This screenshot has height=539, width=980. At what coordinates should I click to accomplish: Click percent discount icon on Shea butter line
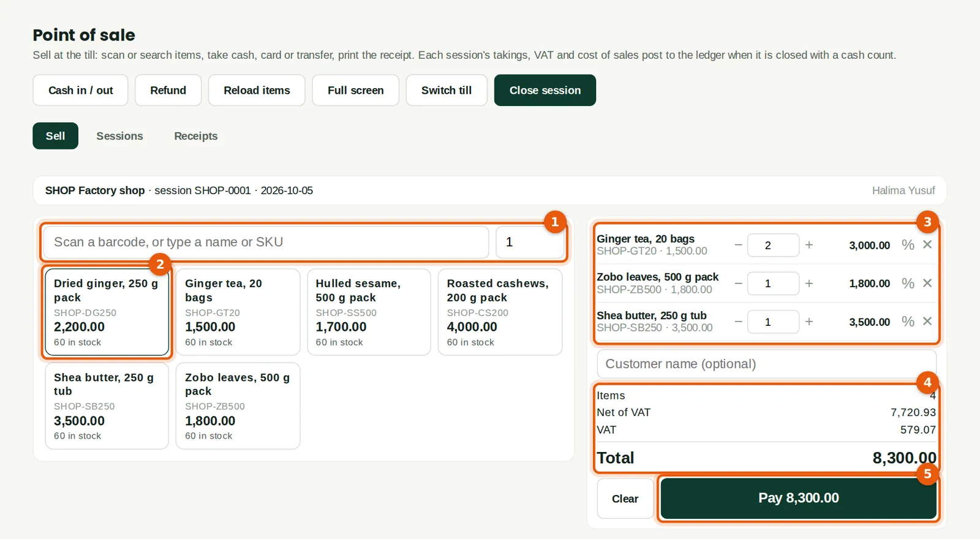click(x=908, y=322)
